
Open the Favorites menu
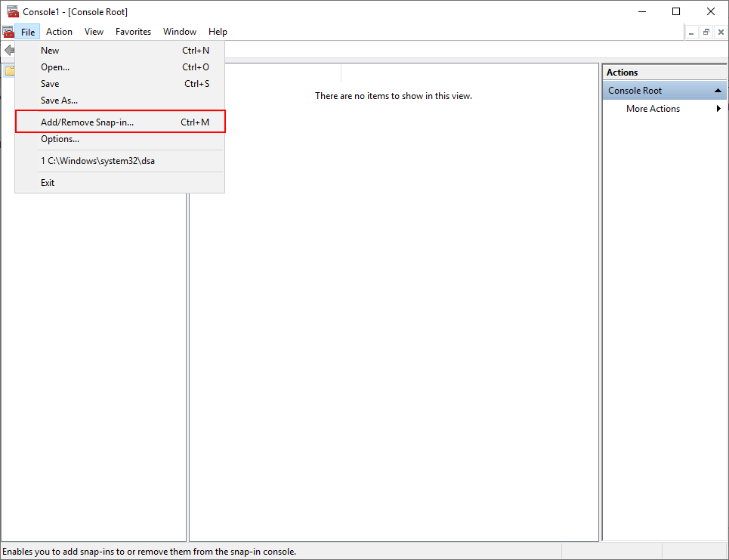coord(133,32)
